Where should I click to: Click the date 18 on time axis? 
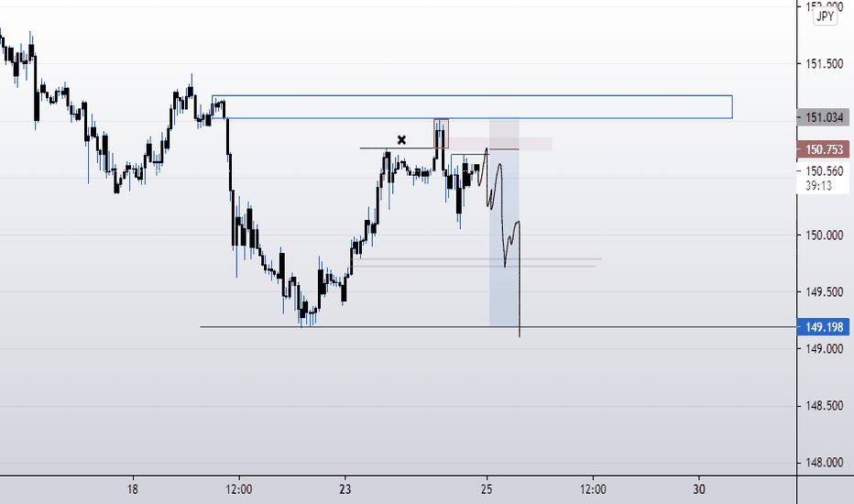point(132,489)
